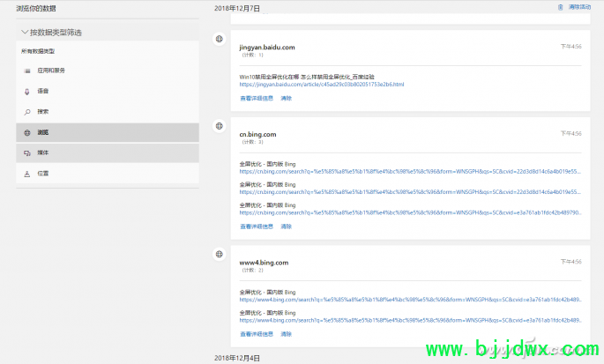Screen dimensions: 604x364
Task: Click the 浏览你的数据 heading
Action: 36,9
